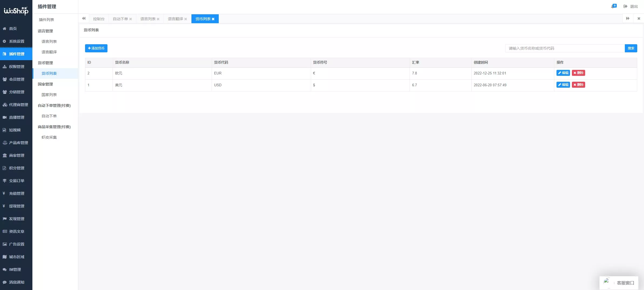Close the 语言翻译 tab via its X
Viewport: 644px width, 290px height.
[x=186, y=19]
